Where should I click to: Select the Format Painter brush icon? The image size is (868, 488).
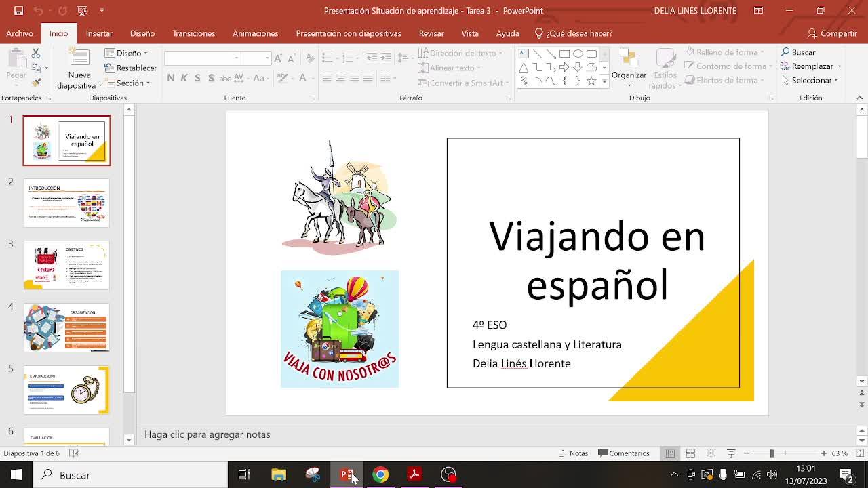[36, 83]
